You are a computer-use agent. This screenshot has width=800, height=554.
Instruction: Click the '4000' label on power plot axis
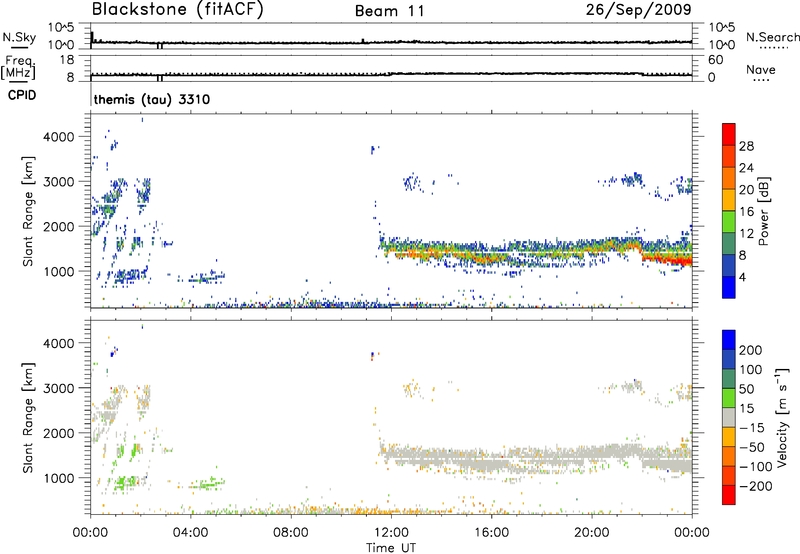58,137
